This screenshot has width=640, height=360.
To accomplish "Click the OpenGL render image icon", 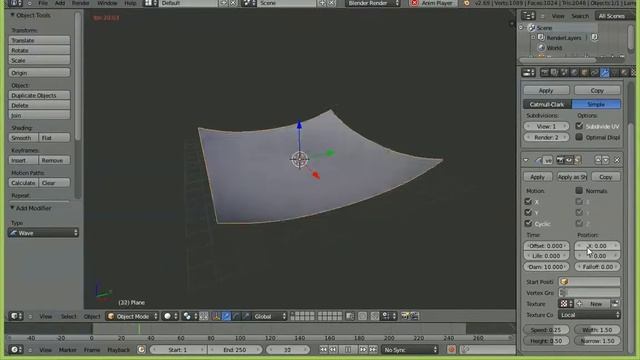I will [404, 316].
